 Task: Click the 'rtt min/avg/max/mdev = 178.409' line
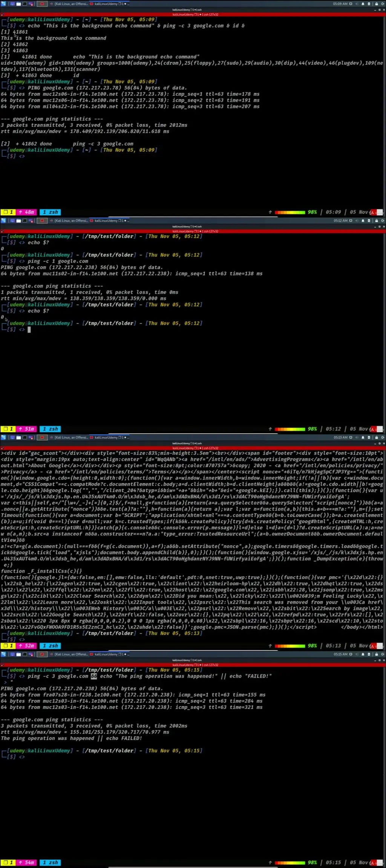click(x=85, y=131)
